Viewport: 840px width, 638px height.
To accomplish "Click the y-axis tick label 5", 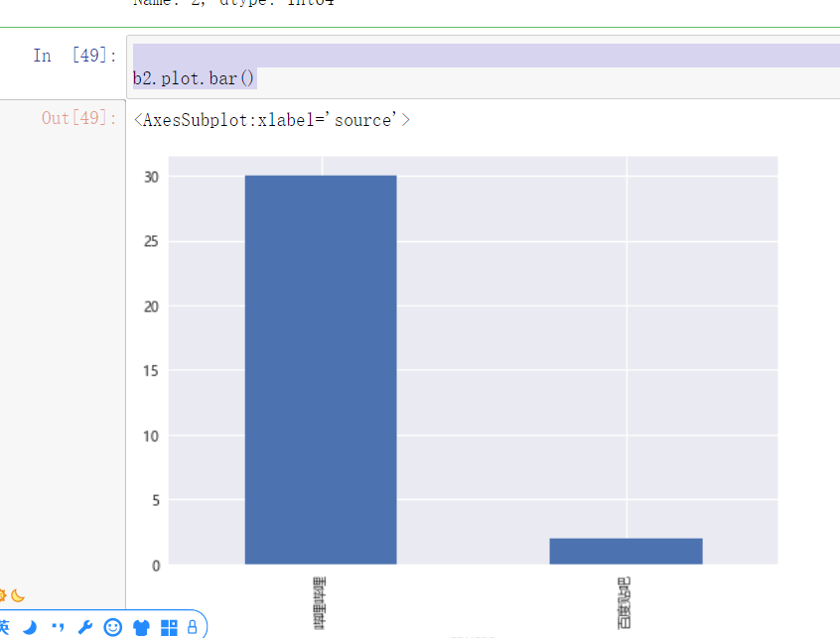I will click(x=156, y=500).
